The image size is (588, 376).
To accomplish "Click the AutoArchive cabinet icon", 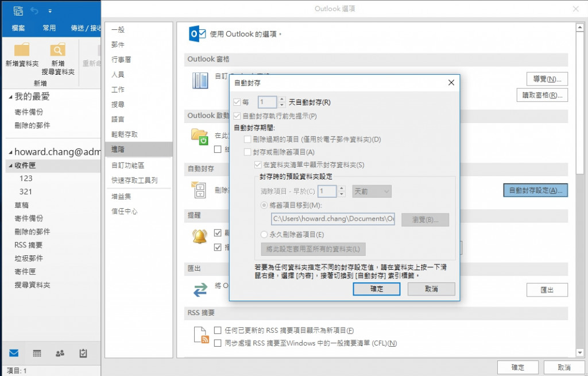I will coord(199,190).
